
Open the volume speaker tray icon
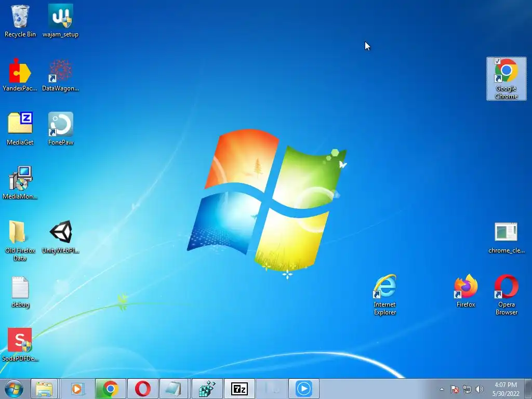coord(479,389)
